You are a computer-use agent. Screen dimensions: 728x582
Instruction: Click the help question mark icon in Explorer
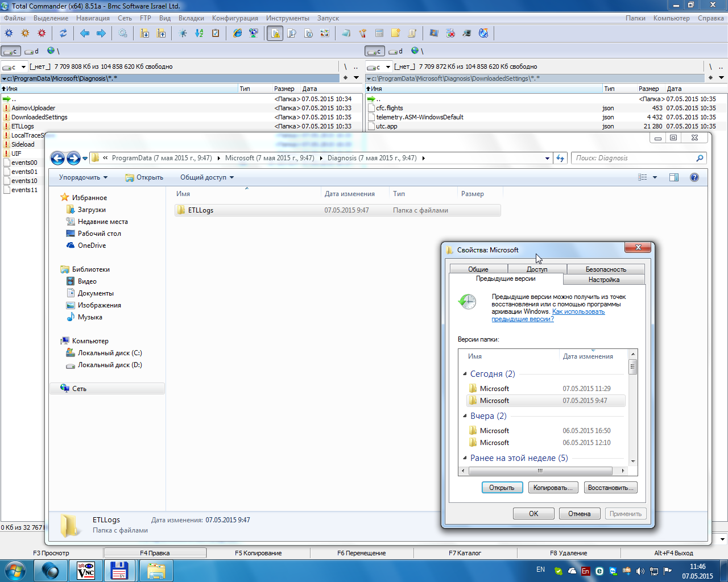tap(694, 177)
